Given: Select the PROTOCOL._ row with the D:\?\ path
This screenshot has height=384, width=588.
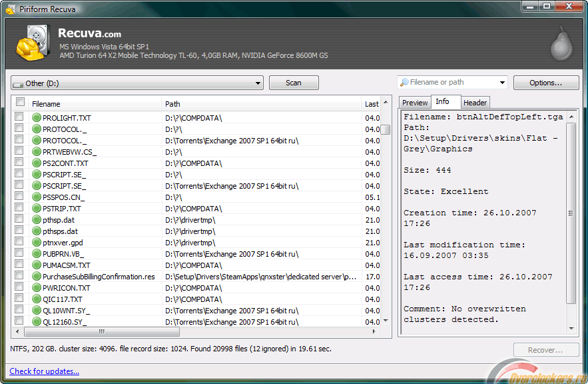Looking at the screenshot, I should click(197, 129).
